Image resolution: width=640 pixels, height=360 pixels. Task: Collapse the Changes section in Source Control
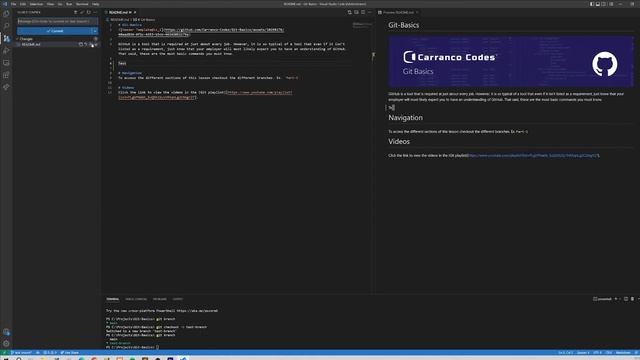click(x=18, y=39)
